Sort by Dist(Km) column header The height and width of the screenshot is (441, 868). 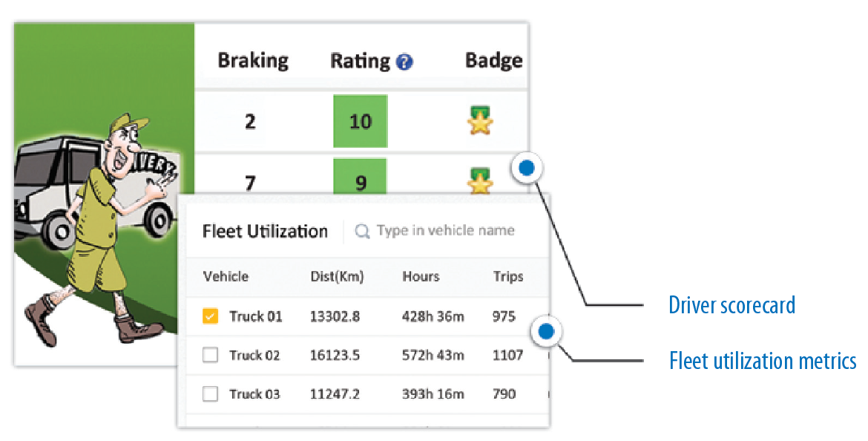click(x=337, y=277)
